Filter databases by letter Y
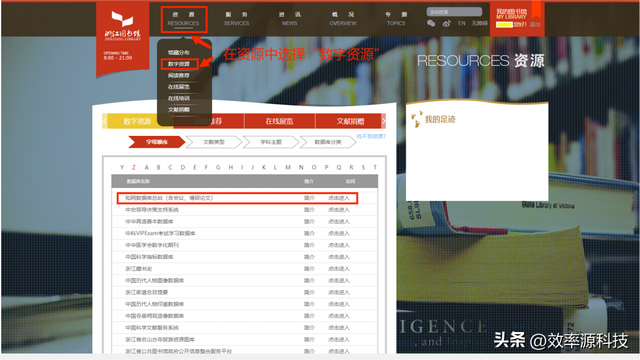This screenshot has width=640, height=360. pyautogui.click(x=122, y=167)
